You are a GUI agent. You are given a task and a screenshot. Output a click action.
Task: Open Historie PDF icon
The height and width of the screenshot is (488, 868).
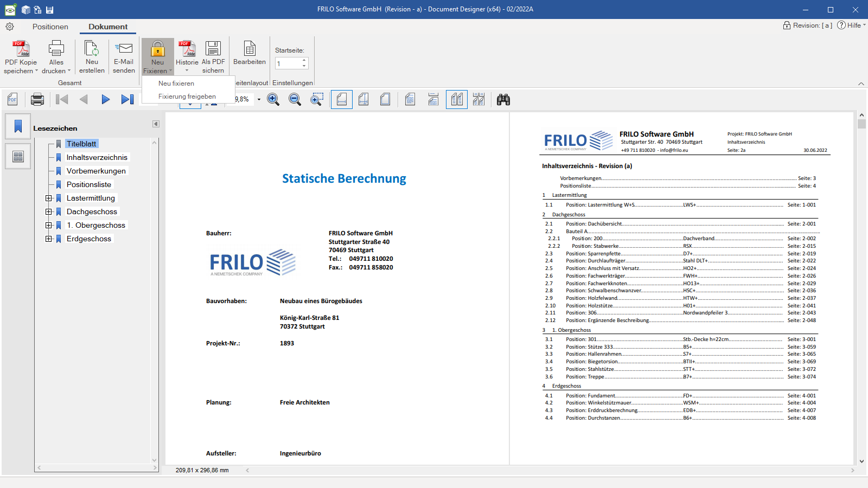pos(187,49)
